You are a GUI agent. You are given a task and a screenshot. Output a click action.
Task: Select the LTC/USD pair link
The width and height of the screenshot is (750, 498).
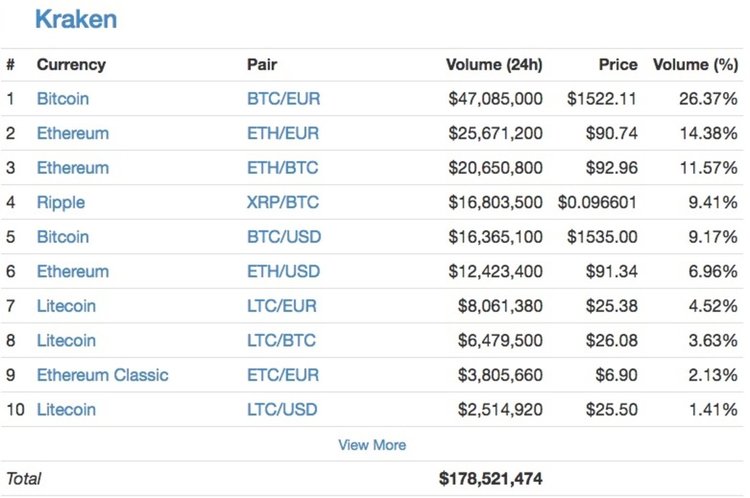click(x=283, y=409)
